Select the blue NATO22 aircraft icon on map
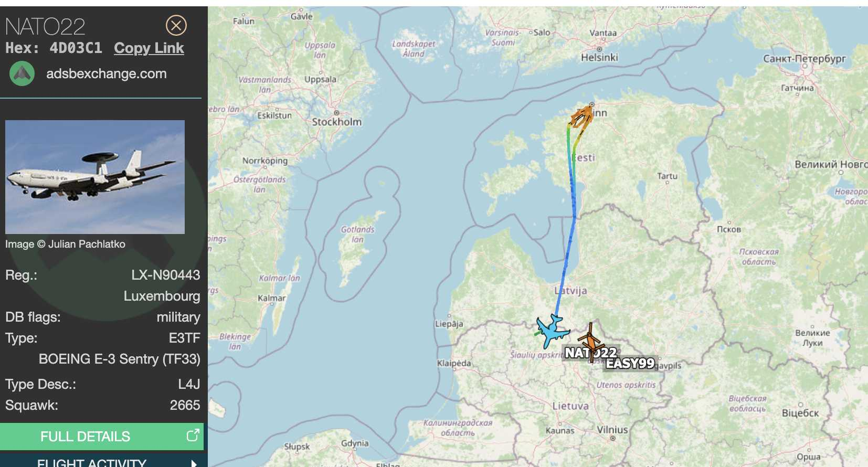868x467 pixels. click(x=551, y=331)
